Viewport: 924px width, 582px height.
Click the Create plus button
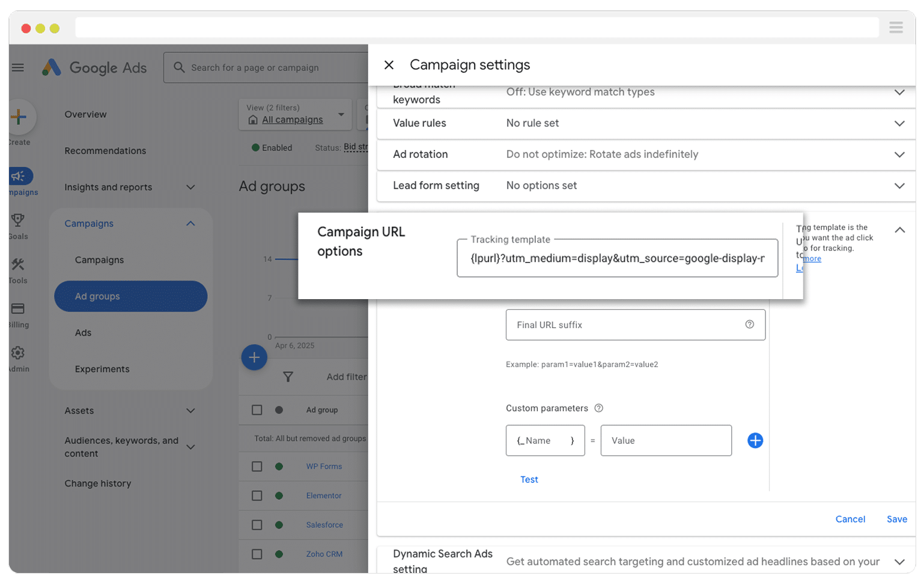pyautogui.click(x=19, y=117)
